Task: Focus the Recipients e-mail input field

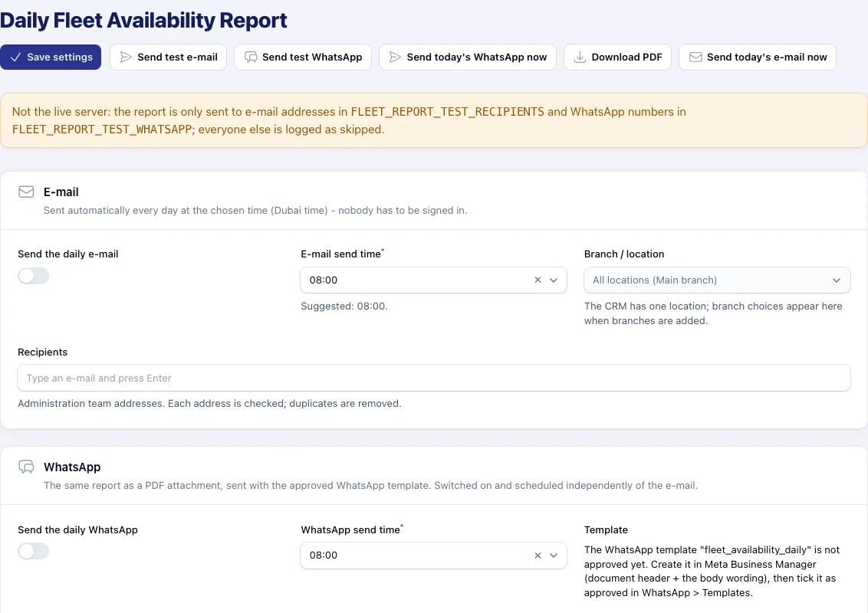Action: tap(434, 378)
